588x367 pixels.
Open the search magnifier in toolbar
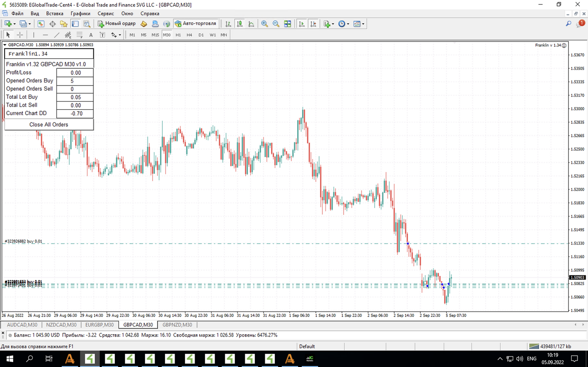click(x=568, y=24)
